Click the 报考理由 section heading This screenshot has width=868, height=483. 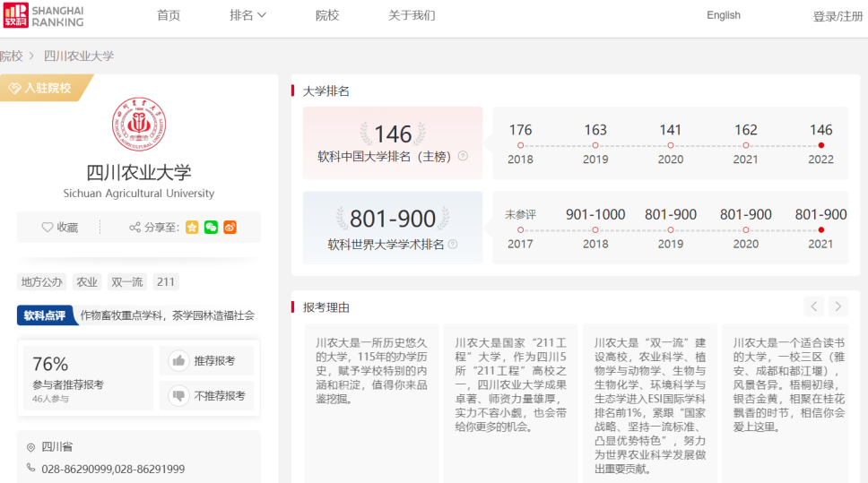pyautogui.click(x=326, y=307)
